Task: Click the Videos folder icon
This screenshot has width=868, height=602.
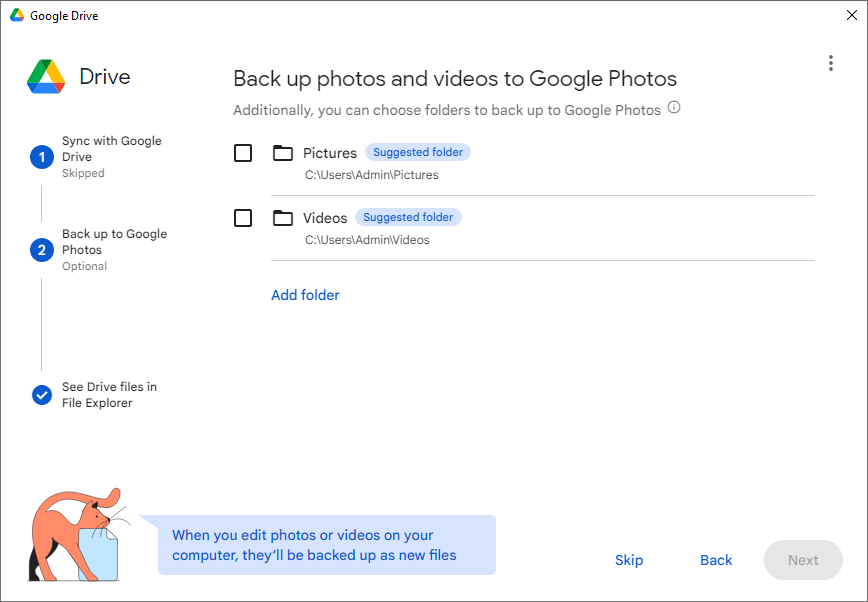Action: pyautogui.click(x=283, y=218)
